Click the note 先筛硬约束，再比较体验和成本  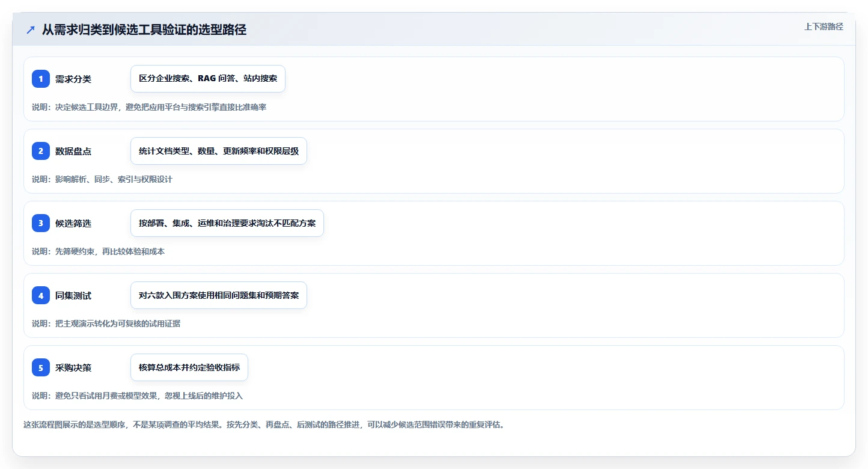99,251
